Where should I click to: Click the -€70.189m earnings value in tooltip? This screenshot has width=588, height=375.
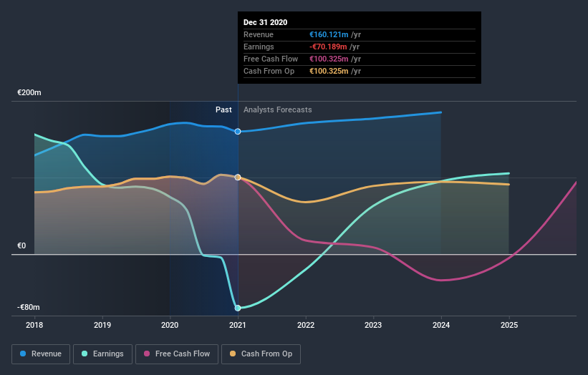328,47
